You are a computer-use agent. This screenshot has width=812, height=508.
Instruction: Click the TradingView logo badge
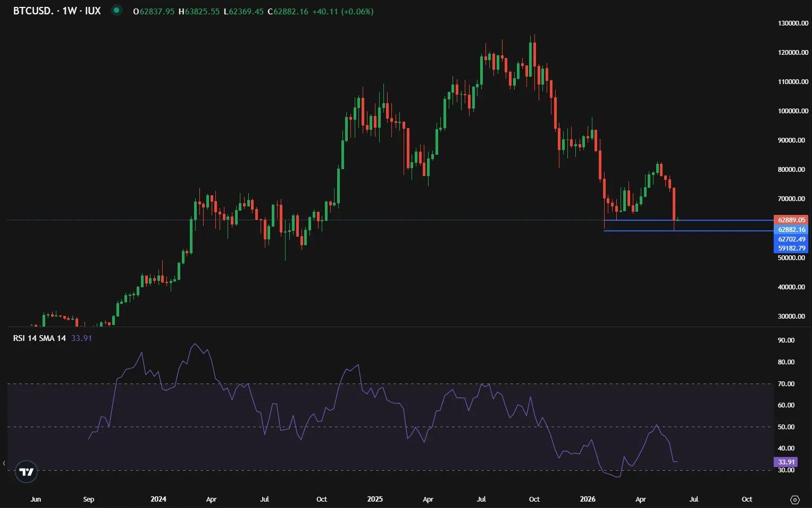tap(26, 471)
